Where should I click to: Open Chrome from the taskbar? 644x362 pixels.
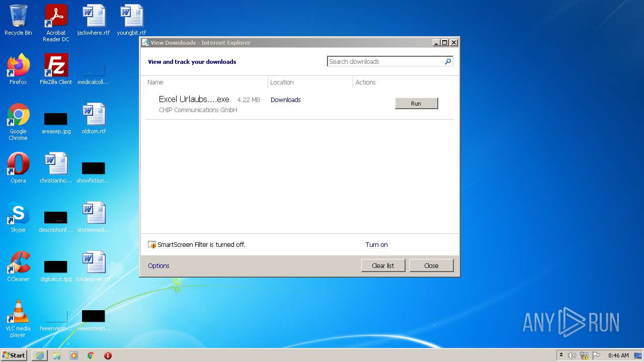tap(91, 355)
